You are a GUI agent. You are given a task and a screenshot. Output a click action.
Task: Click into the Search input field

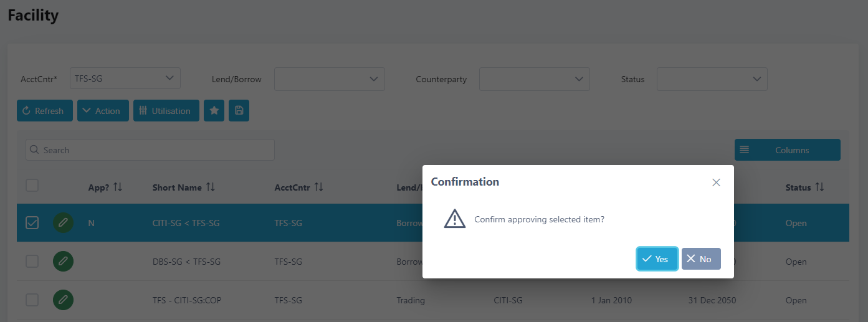[150, 150]
